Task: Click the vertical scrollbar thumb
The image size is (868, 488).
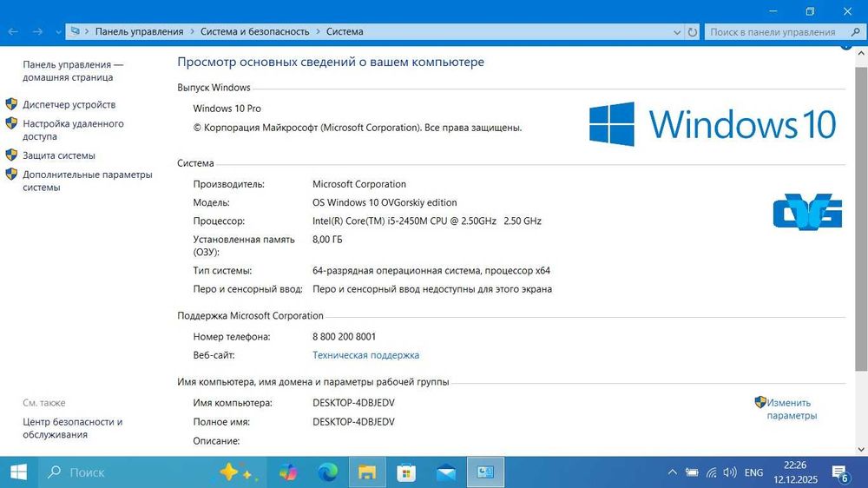Action: [x=861, y=219]
